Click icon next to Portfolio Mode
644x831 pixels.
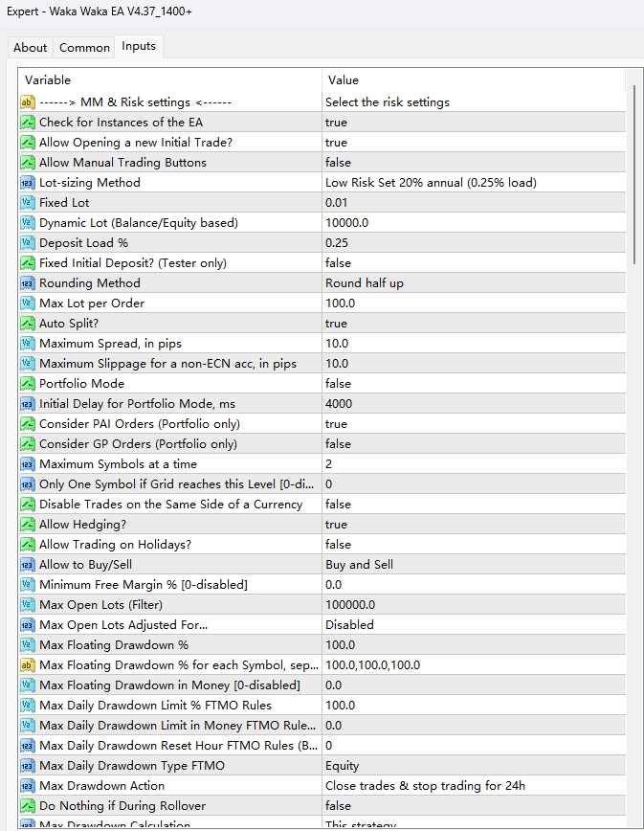click(x=28, y=384)
